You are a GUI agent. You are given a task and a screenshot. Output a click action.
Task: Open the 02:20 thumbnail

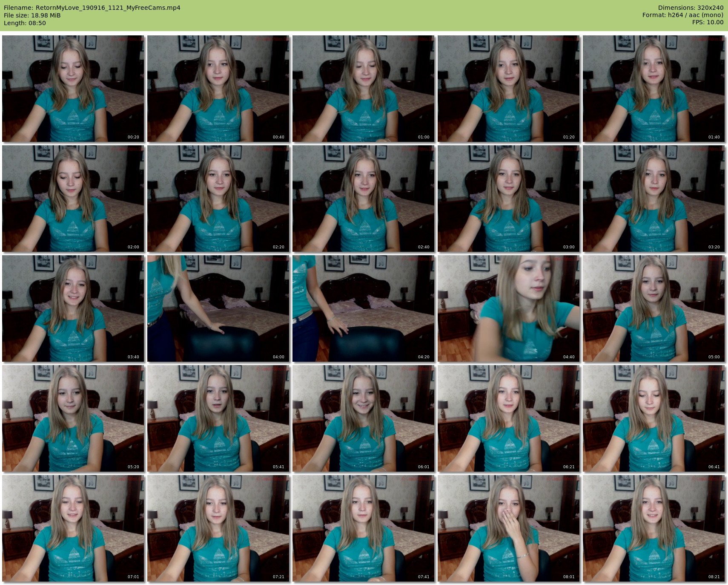[218, 199]
